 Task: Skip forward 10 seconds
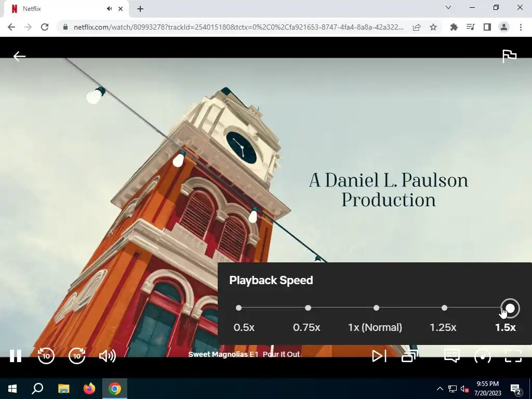[77, 356]
